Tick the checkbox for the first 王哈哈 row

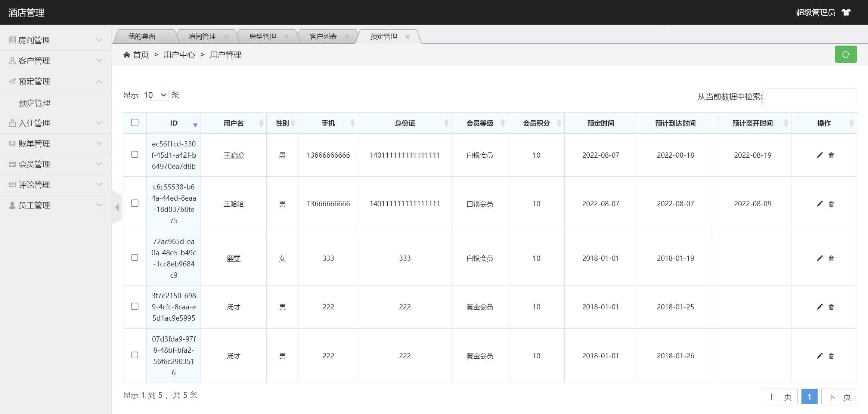click(x=135, y=154)
